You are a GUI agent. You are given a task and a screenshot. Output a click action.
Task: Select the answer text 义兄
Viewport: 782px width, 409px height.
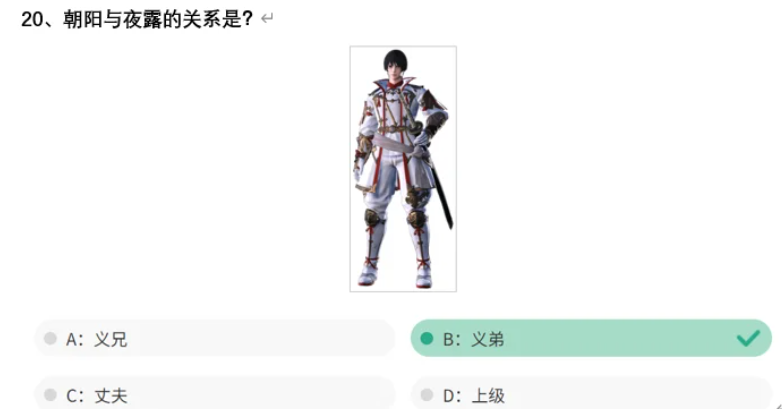click(111, 339)
